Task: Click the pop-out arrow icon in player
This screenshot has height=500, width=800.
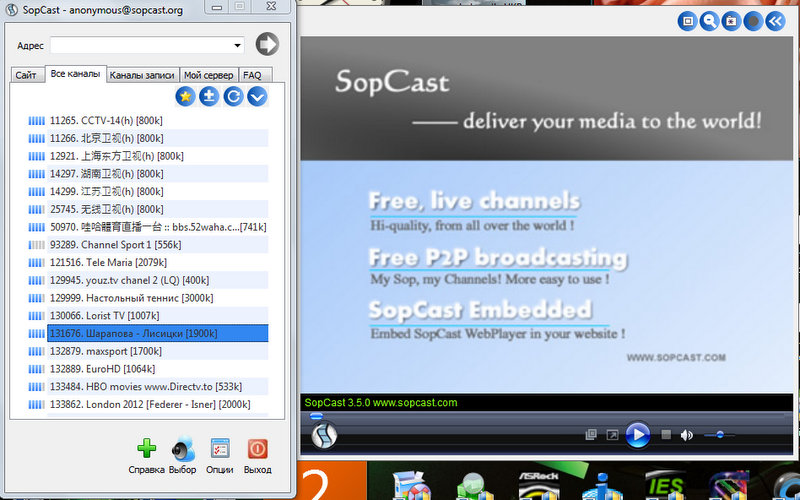Action: click(612, 435)
